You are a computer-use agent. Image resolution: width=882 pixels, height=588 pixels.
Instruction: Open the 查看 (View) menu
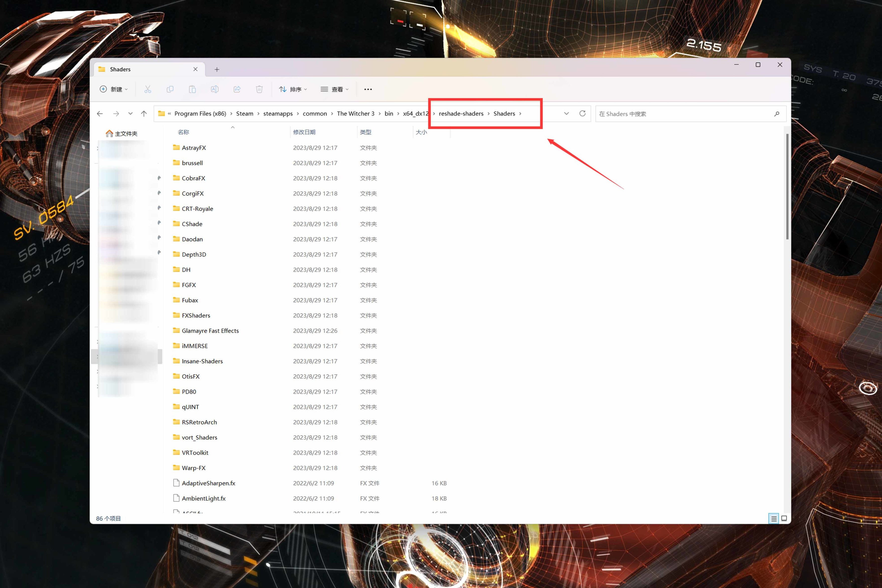(334, 89)
